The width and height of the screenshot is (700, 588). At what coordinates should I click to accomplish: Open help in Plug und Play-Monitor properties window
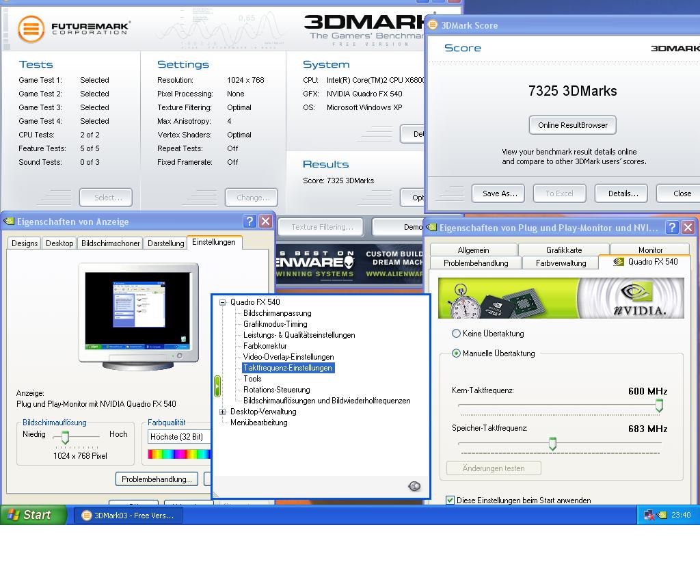point(672,227)
